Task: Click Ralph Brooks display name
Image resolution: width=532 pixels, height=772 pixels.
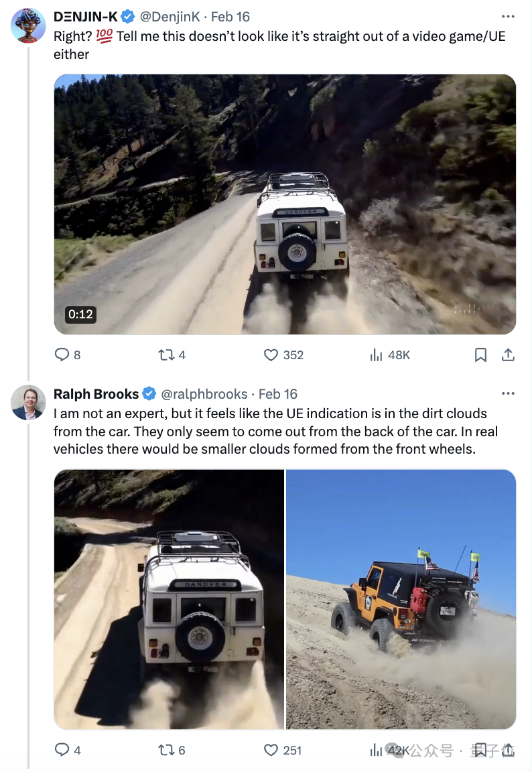Action: coord(96,394)
